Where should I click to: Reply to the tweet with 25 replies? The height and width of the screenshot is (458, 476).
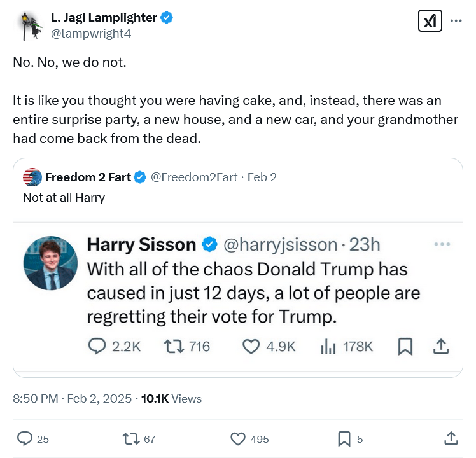pyautogui.click(x=25, y=438)
